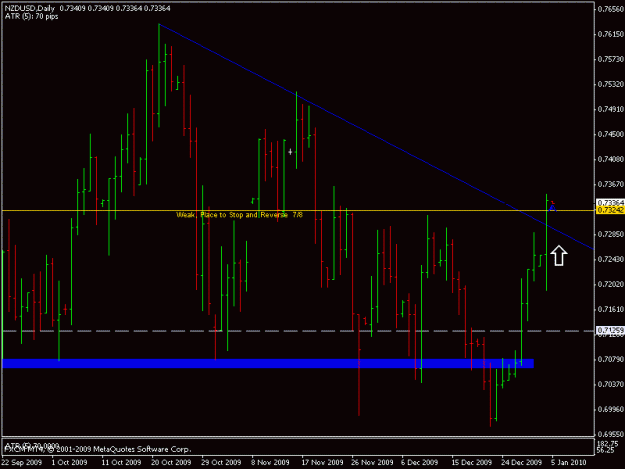The width and height of the screenshot is (625, 469).
Task: Click the 0.75730 price axis label
Action: tap(611, 59)
